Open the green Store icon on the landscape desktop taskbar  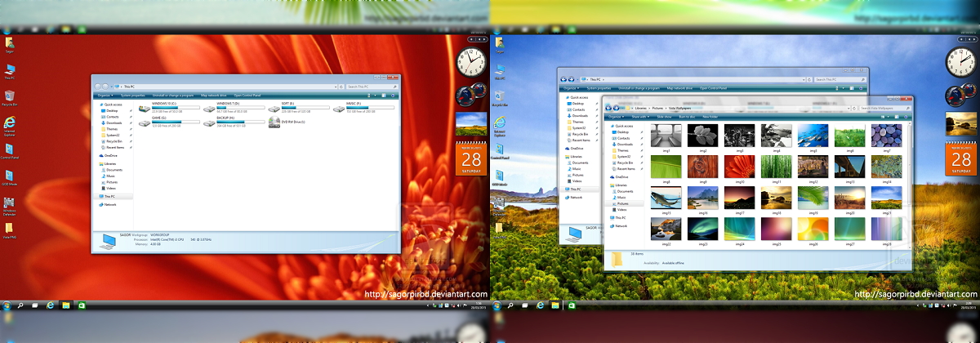(x=570, y=305)
